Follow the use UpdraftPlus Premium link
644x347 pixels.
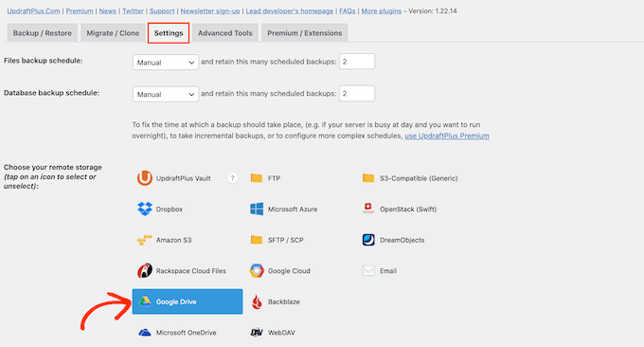coord(447,136)
